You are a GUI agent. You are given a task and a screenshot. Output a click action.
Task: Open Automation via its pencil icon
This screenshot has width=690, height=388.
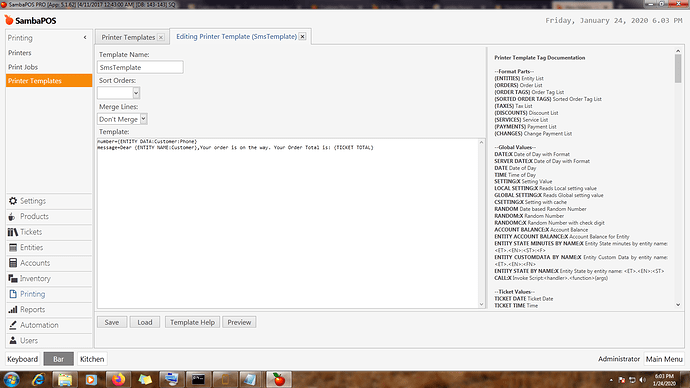point(13,325)
